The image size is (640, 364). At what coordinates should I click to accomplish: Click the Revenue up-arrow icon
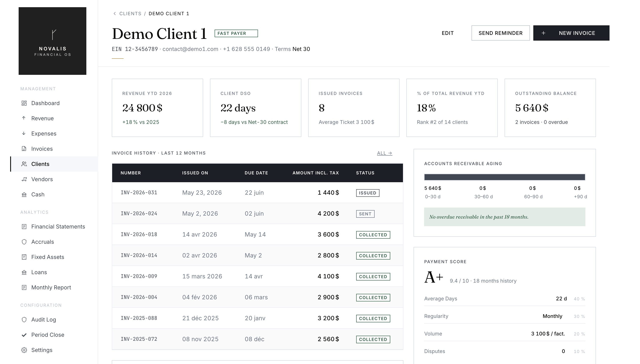24,118
